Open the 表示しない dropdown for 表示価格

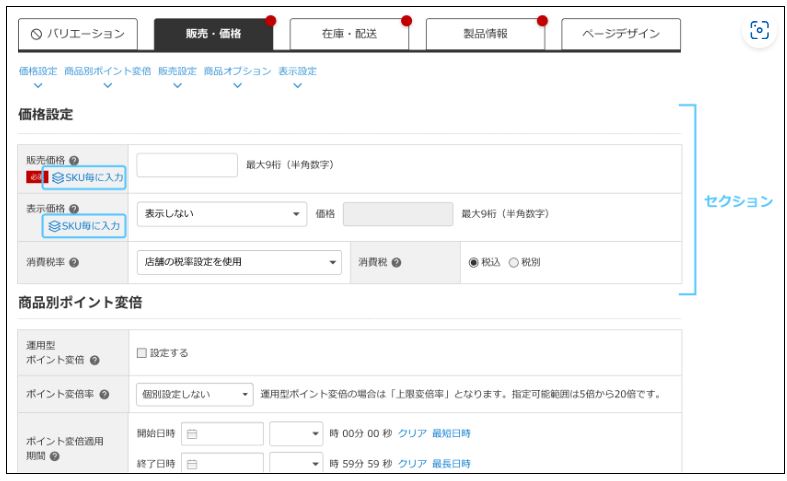(x=223, y=213)
